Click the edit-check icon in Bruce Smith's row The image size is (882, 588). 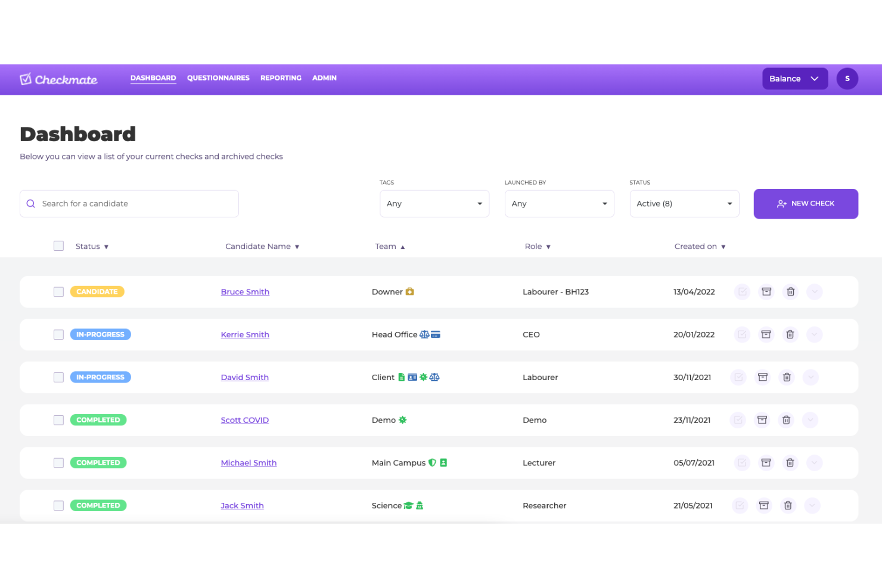[x=742, y=292]
